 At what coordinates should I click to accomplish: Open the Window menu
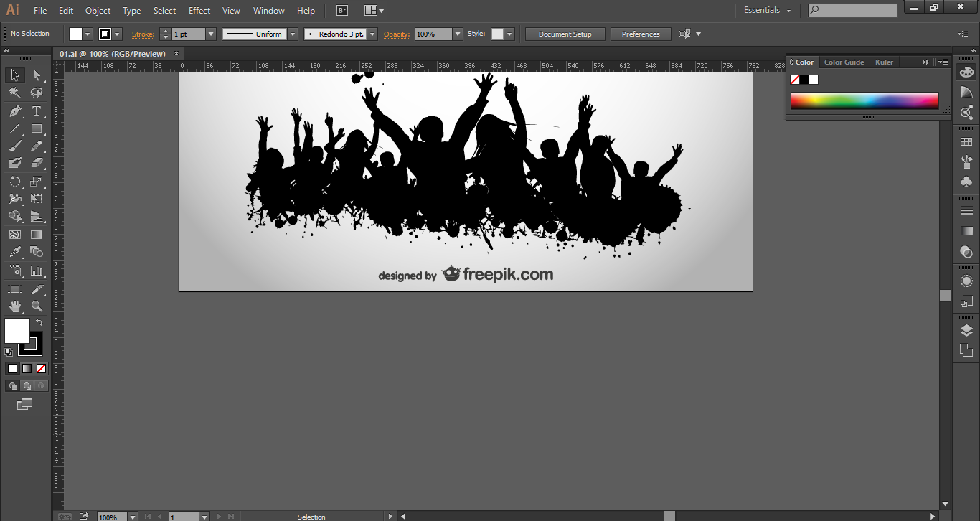point(269,11)
